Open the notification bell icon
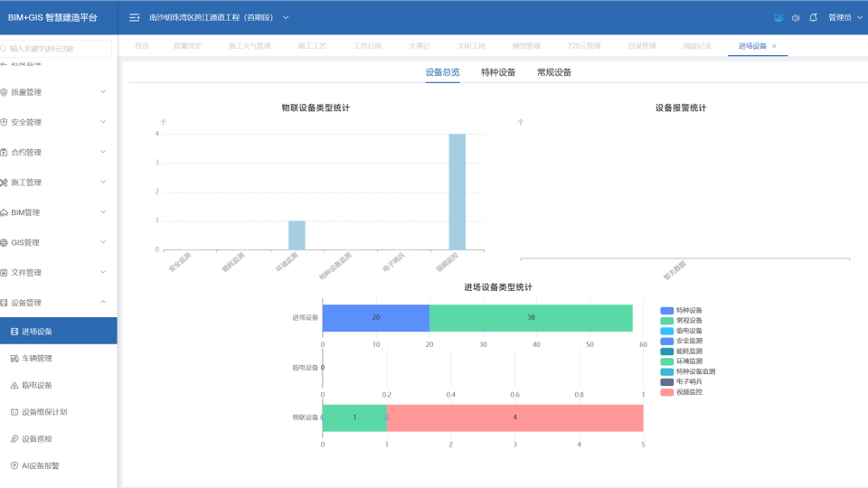The height and width of the screenshot is (488, 868). pyautogui.click(x=813, y=17)
